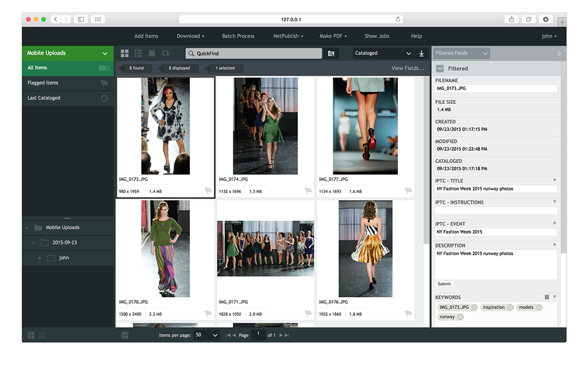Remove the 'runway' keyword
588x373 pixels.
click(x=460, y=317)
